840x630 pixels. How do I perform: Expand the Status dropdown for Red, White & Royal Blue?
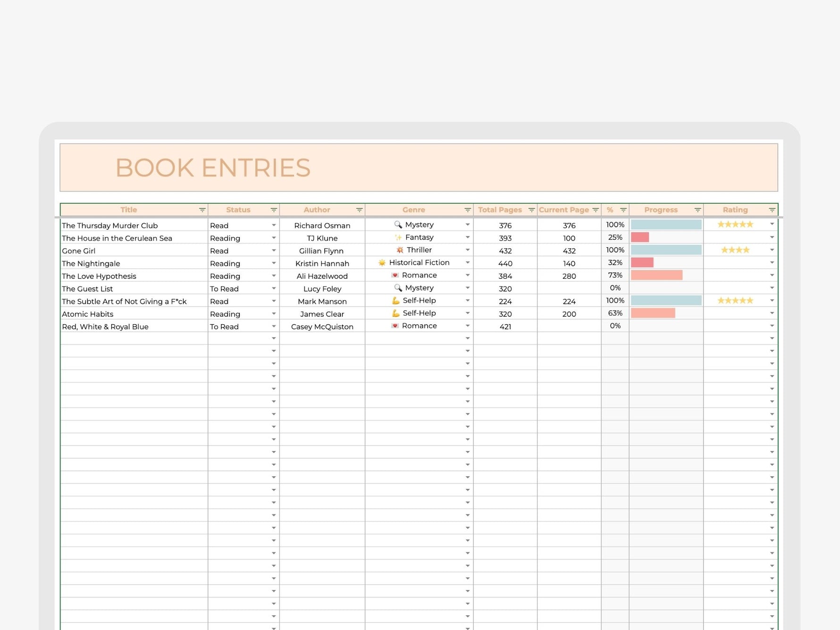point(274,326)
